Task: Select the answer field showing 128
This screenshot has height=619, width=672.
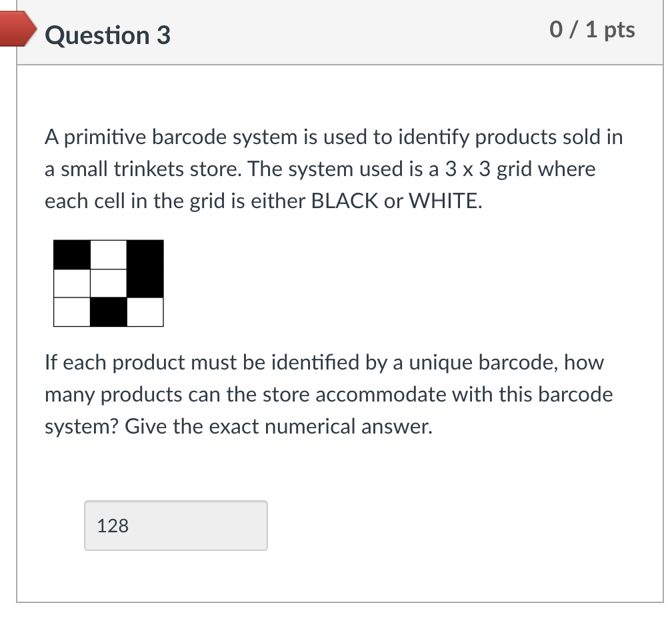Action: [175, 526]
